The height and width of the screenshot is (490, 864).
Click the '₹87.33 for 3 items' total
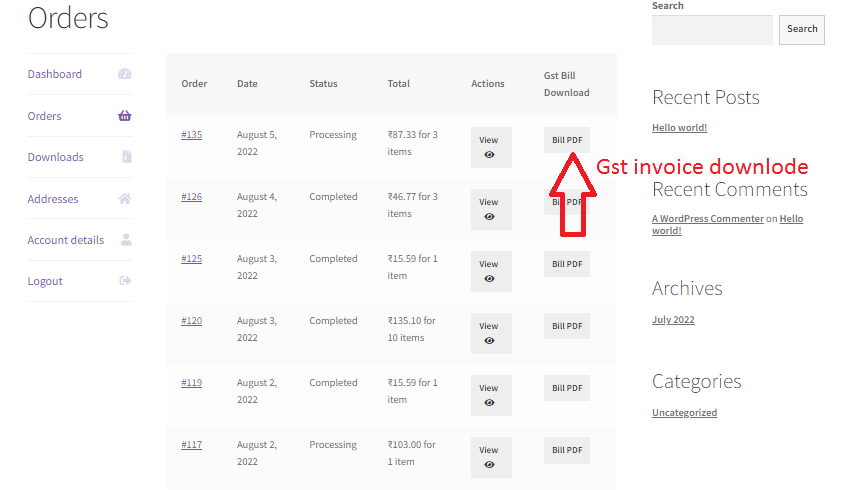tap(413, 143)
